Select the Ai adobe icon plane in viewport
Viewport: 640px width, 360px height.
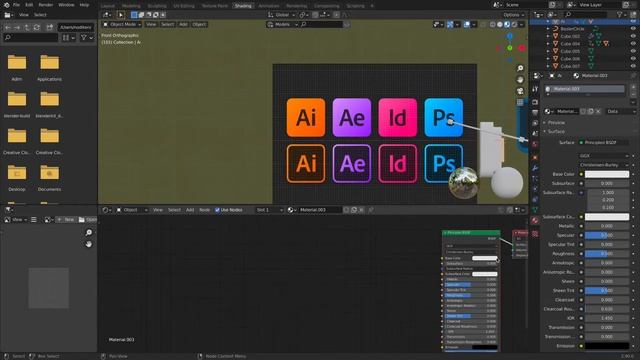(x=306, y=117)
